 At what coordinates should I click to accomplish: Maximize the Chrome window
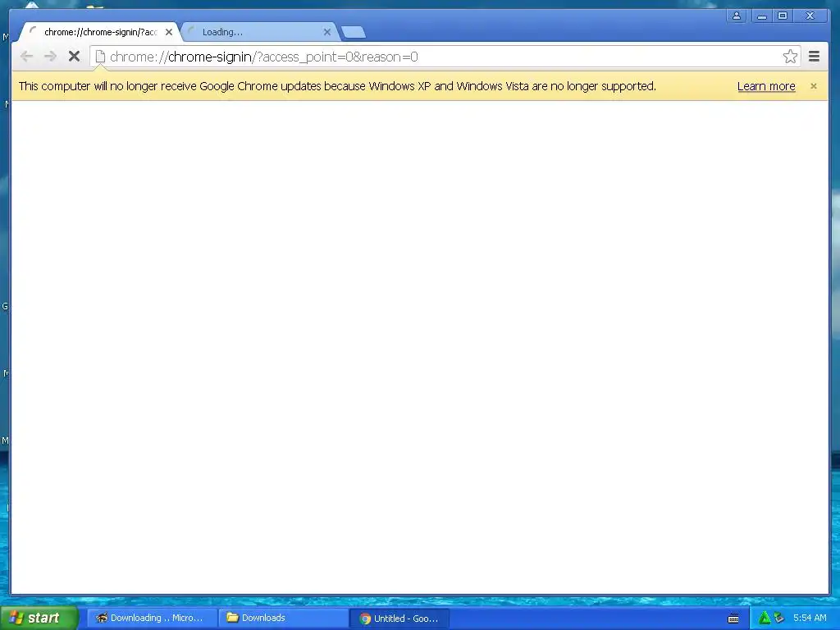pos(783,16)
